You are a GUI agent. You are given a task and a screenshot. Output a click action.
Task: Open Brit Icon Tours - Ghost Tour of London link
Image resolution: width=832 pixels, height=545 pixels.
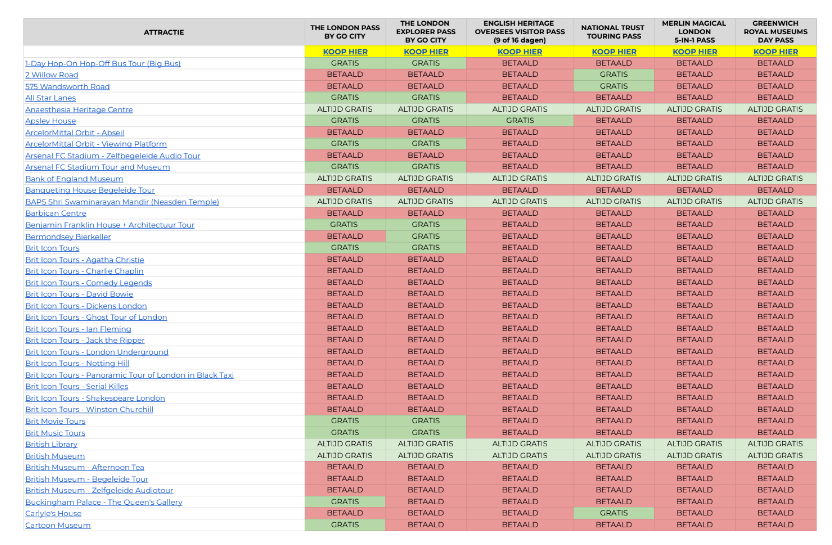[96, 317]
